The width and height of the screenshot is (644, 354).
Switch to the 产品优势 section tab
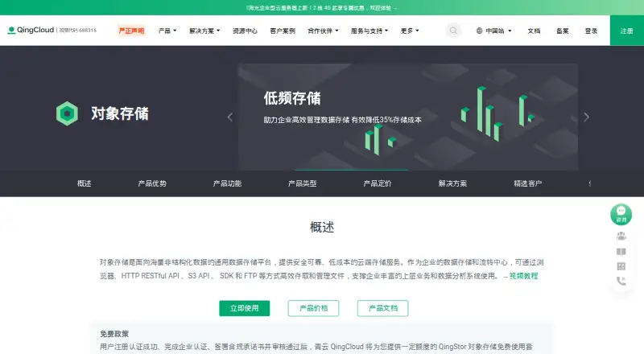tap(152, 183)
